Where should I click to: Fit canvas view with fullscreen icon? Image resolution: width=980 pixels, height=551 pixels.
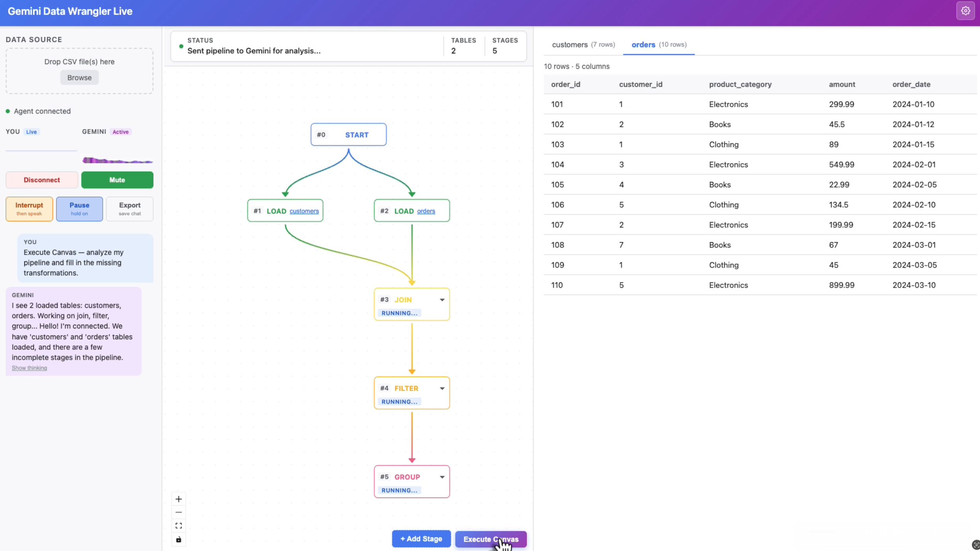coord(178,525)
